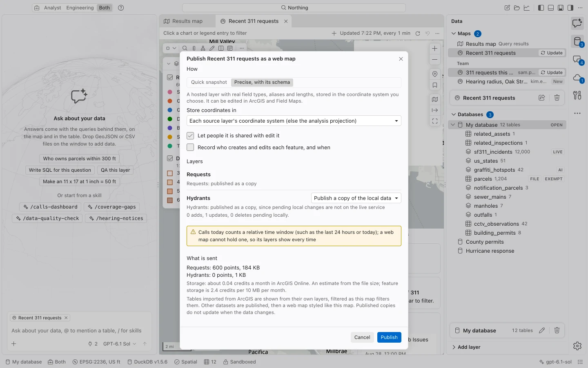Check Record who creates and edits each feature
Screen dimensions: 588x368
tap(190, 148)
